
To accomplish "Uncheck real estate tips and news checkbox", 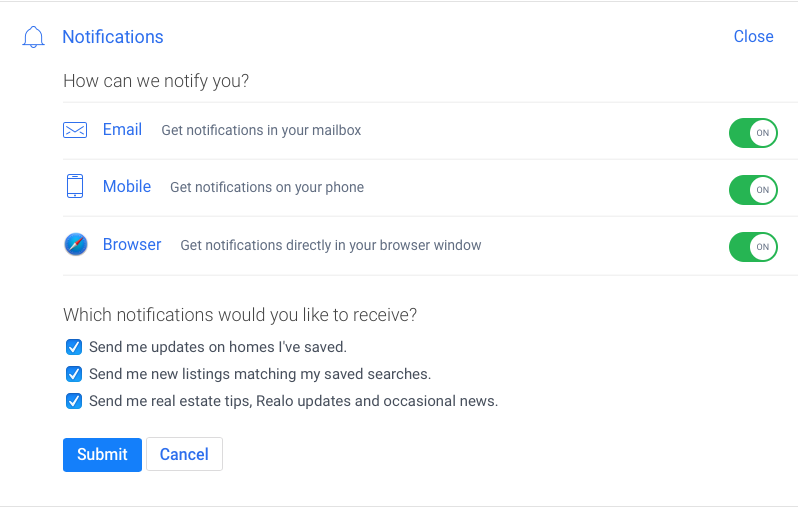I will pyautogui.click(x=74, y=401).
